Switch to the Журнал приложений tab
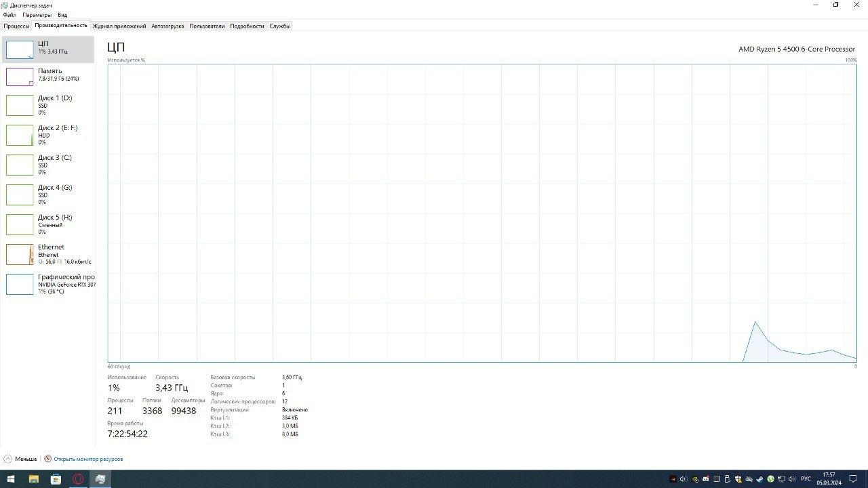 click(x=119, y=26)
